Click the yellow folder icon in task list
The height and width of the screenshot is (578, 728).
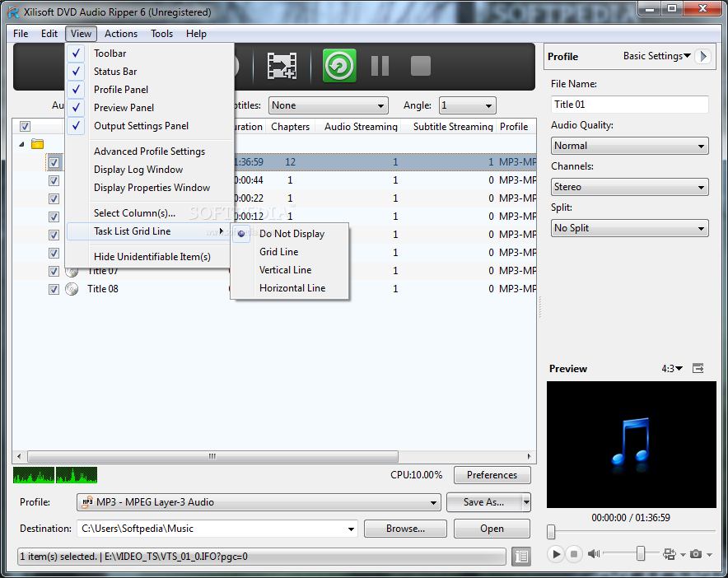(38, 144)
